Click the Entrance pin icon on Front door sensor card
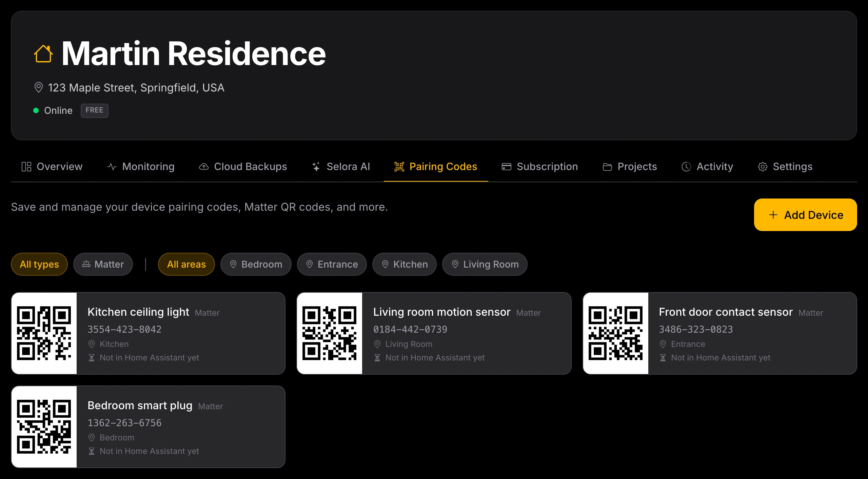868x479 pixels. click(x=663, y=344)
